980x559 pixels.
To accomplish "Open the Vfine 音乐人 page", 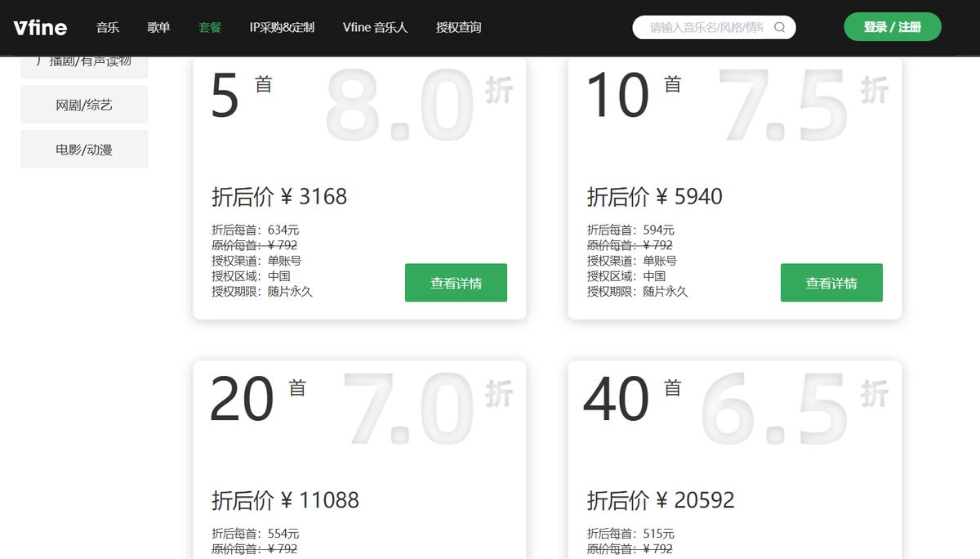I will tap(375, 27).
